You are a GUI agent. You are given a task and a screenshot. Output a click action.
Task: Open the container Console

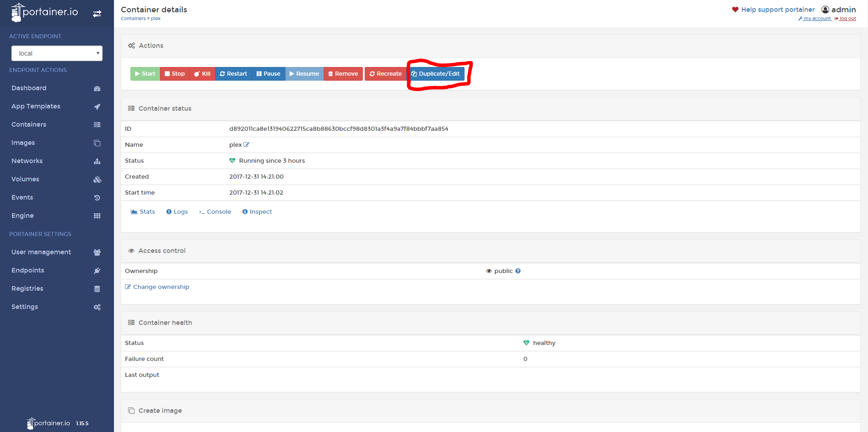coord(215,212)
